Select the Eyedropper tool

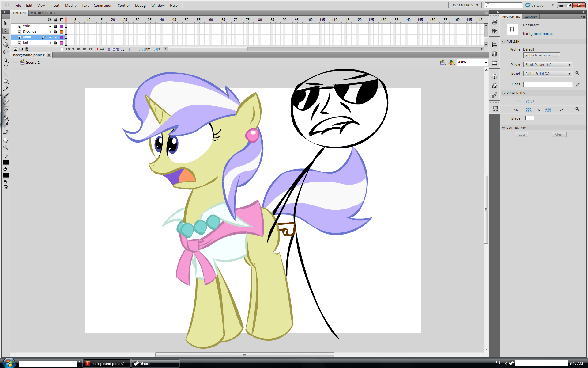tap(6, 125)
